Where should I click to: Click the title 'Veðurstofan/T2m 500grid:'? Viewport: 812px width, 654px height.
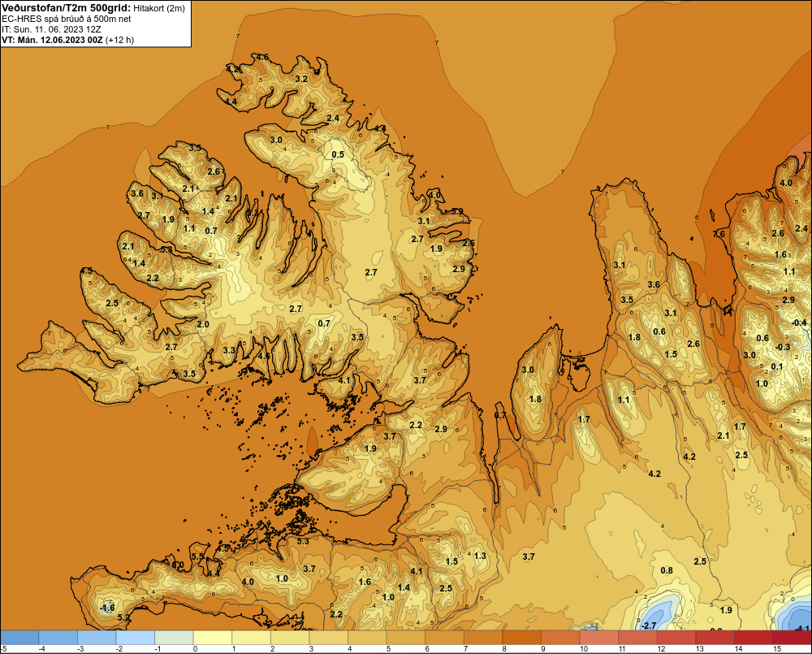pyautogui.click(x=67, y=7)
